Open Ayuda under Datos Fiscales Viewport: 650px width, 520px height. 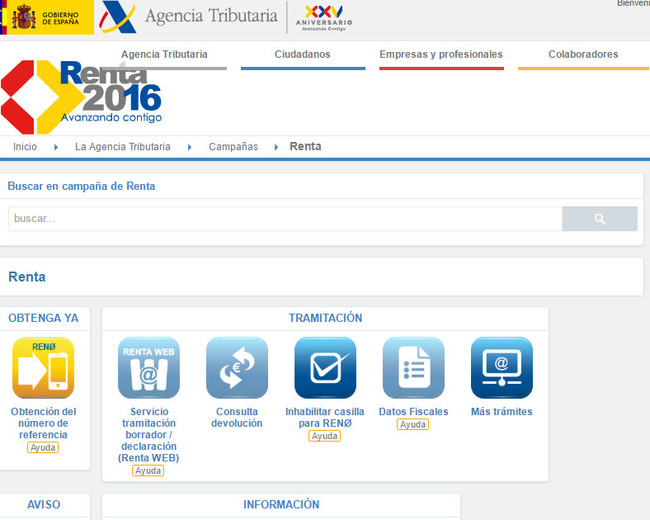pos(413,425)
